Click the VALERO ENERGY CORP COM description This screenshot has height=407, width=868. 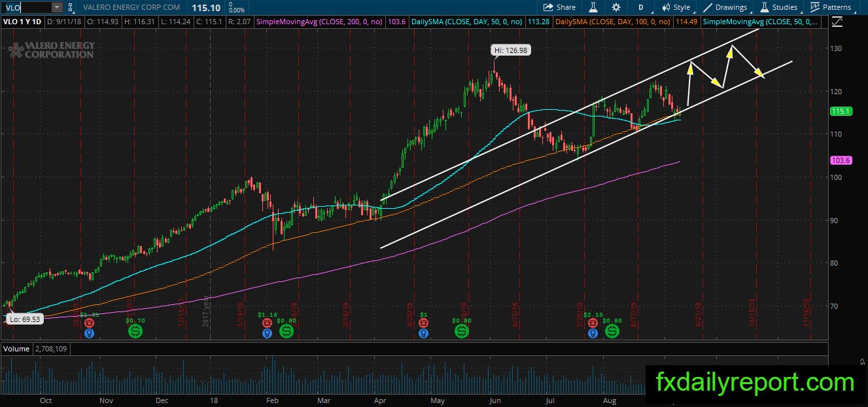click(x=130, y=7)
